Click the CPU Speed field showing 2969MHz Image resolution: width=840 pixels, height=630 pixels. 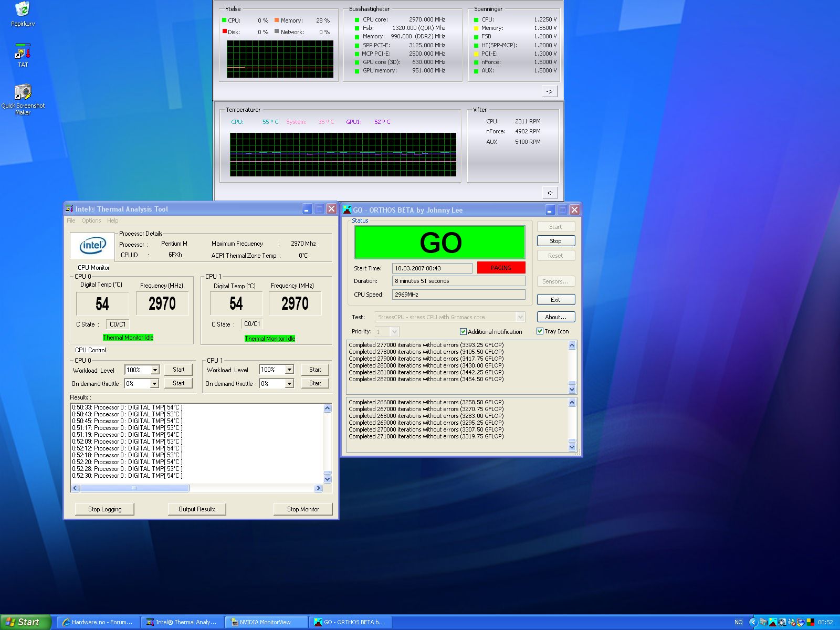coord(459,295)
